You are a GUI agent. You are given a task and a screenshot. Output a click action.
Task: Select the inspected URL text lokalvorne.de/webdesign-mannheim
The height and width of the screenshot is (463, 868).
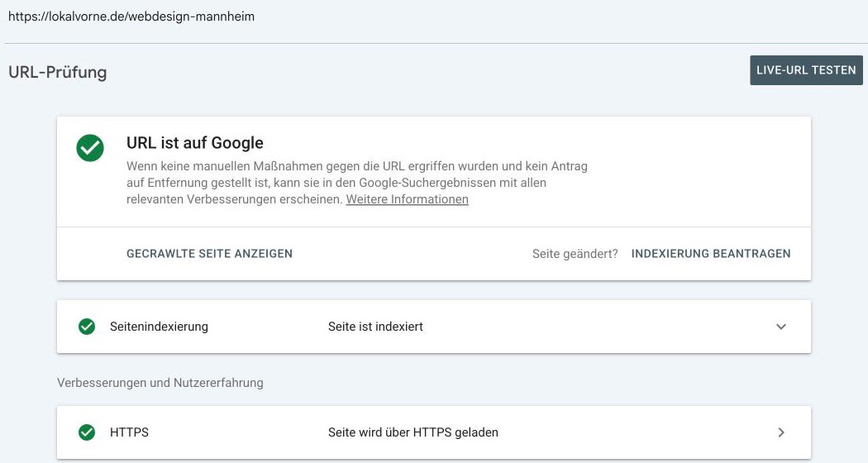(x=131, y=17)
